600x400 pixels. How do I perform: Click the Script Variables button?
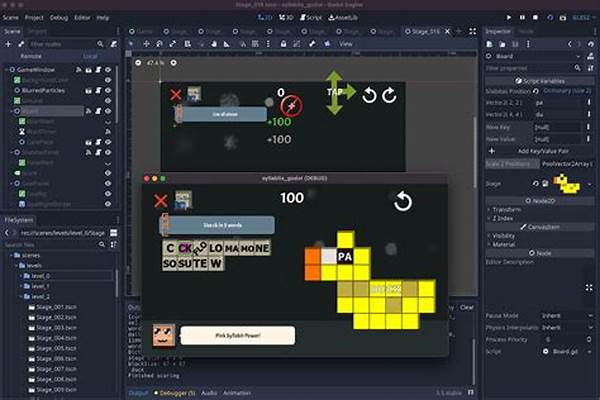click(540, 79)
